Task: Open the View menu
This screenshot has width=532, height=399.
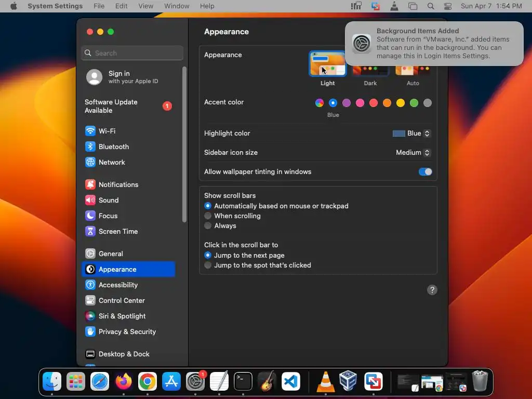Action: point(145,6)
